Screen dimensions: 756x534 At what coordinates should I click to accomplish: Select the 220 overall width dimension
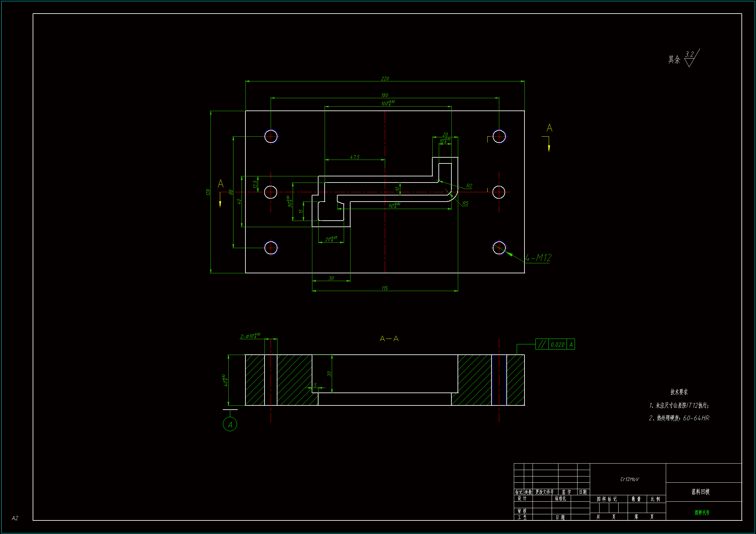click(x=384, y=79)
